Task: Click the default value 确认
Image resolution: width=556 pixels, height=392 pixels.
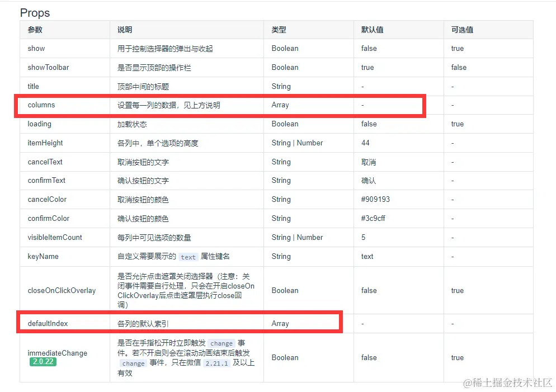Action: [369, 181]
